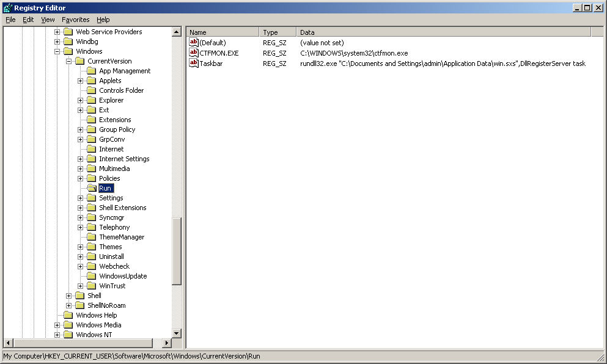This screenshot has height=364, width=607.
Task: Click the (value not set) data cell
Action: 322,43
